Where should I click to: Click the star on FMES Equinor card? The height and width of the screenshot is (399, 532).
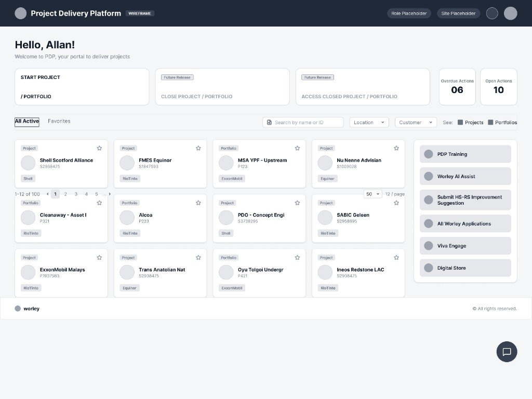(198, 148)
